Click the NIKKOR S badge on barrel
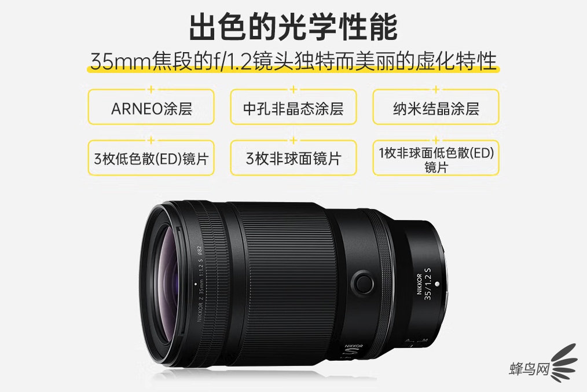 [x=353, y=350]
